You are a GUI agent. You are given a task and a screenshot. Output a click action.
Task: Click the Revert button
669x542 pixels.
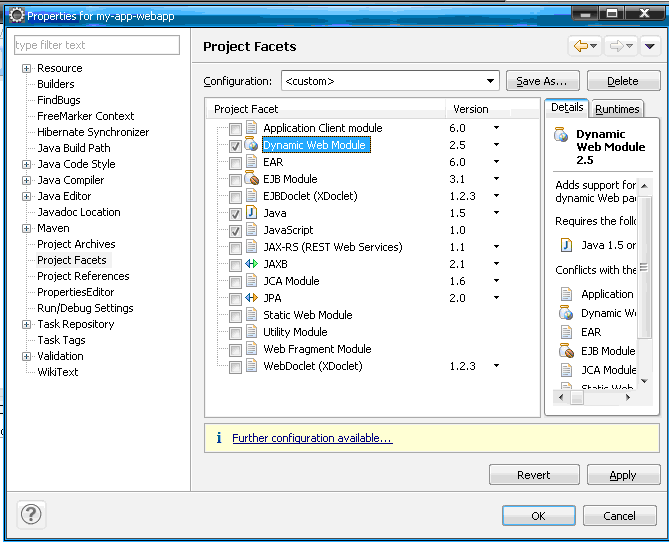pyautogui.click(x=534, y=475)
